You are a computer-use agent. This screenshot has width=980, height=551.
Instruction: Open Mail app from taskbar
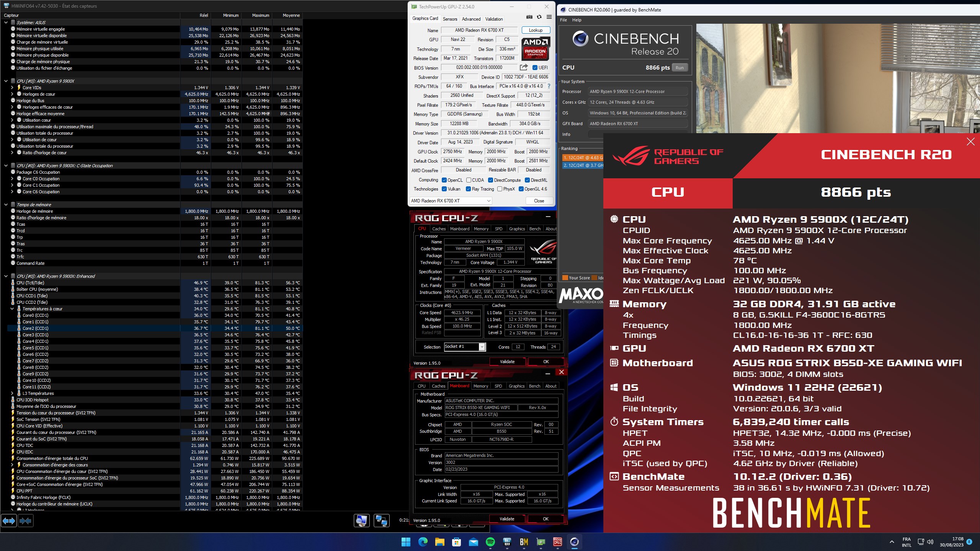[473, 542]
